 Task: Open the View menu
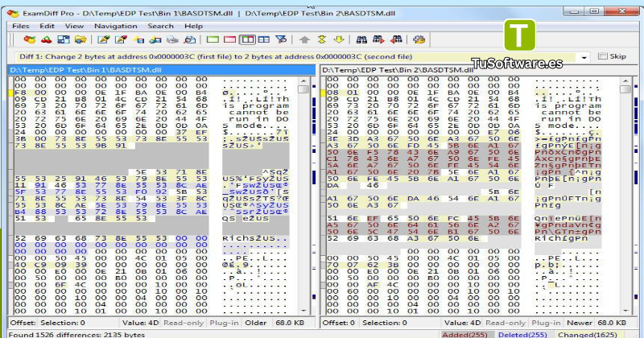[74, 26]
